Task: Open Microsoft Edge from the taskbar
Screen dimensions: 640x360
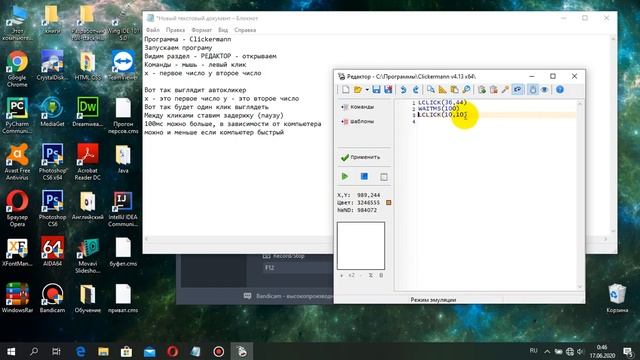Action: click(x=80, y=351)
